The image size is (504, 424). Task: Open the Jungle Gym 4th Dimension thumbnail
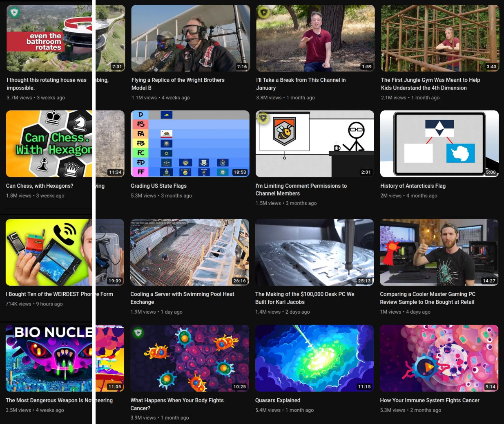tap(440, 38)
